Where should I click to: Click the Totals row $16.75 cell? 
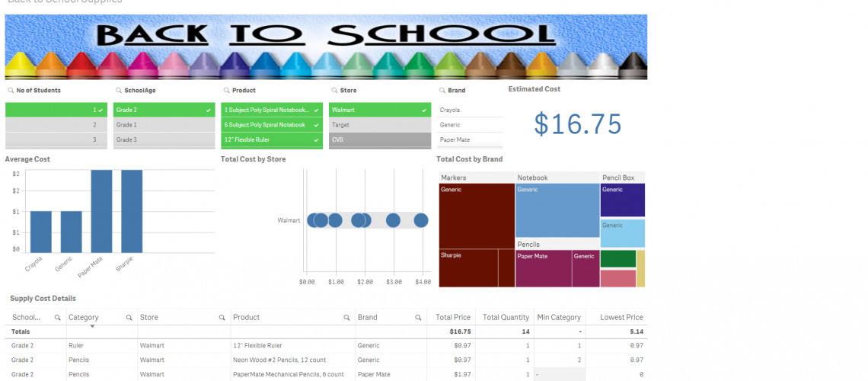pos(452,331)
